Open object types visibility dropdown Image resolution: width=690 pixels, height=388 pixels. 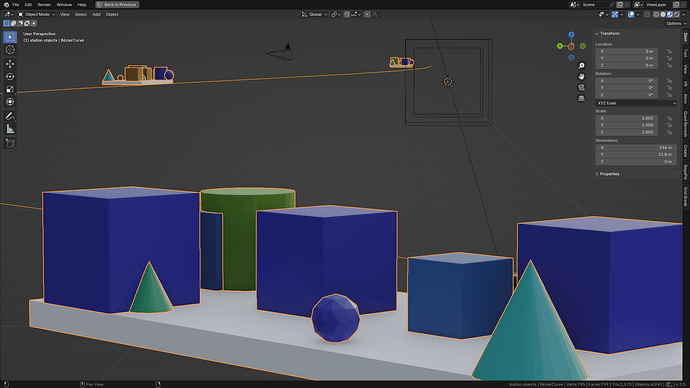(x=603, y=15)
